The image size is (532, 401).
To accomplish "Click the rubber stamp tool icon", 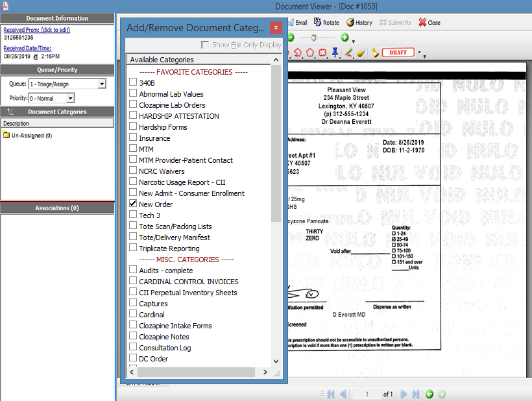I will [x=375, y=53].
